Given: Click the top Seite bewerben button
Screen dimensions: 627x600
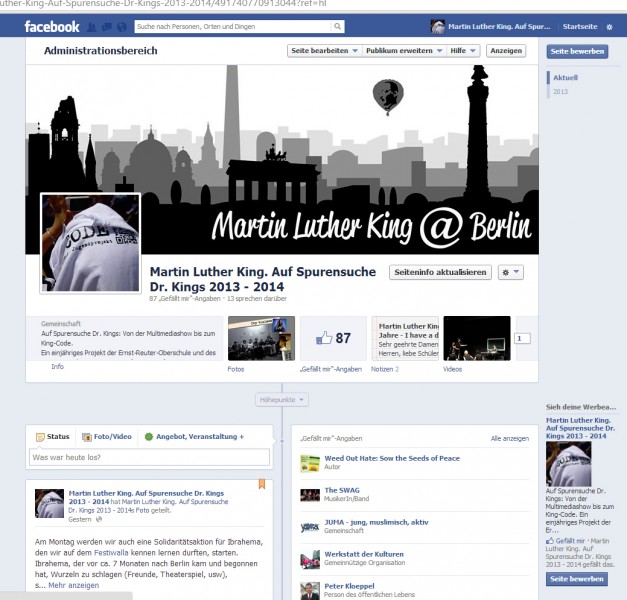Looking at the screenshot, I should [577, 51].
